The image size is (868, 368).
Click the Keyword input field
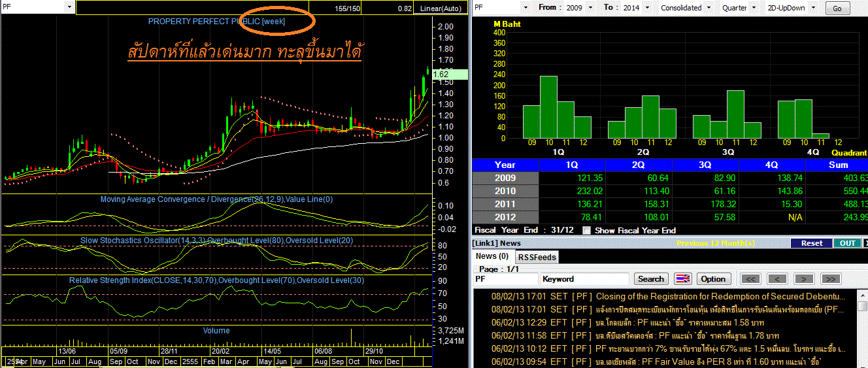pyautogui.click(x=586, y=279)
